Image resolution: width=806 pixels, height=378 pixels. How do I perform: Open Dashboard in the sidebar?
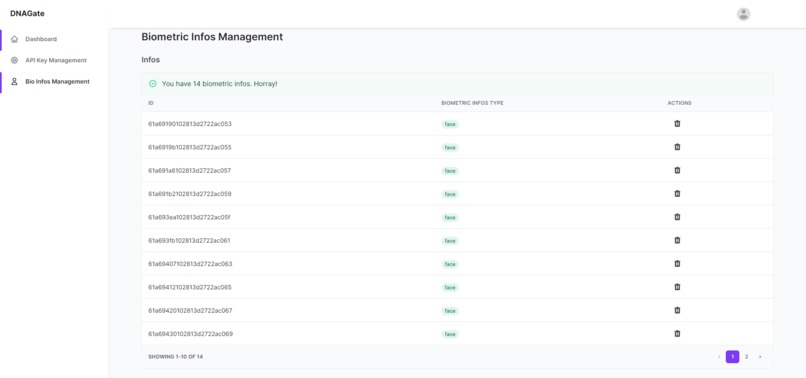[x=41, y=39]
